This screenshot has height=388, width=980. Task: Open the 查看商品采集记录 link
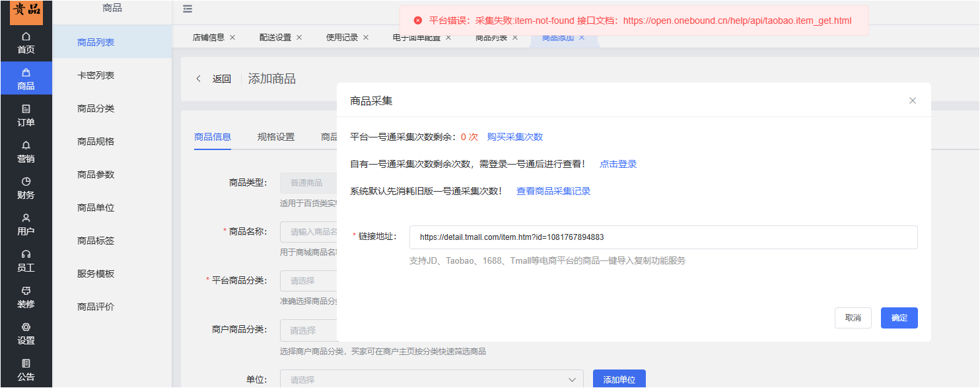coord(553,191)
